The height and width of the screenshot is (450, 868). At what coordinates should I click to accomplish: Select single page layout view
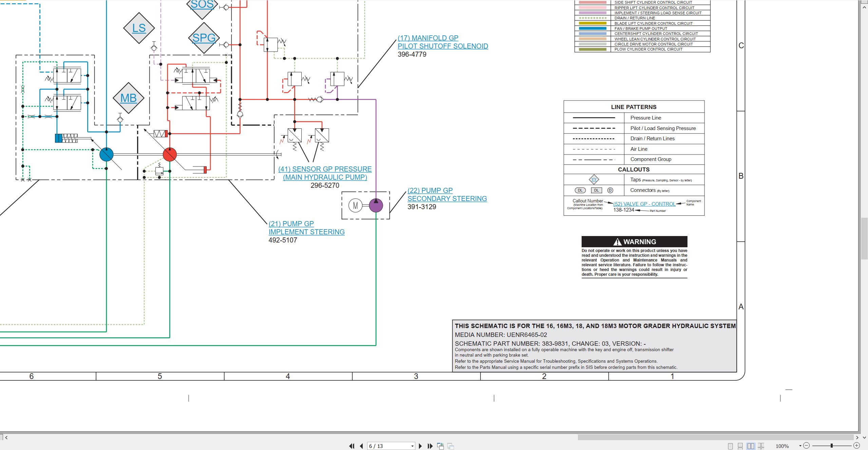click(x=731, y=446)
